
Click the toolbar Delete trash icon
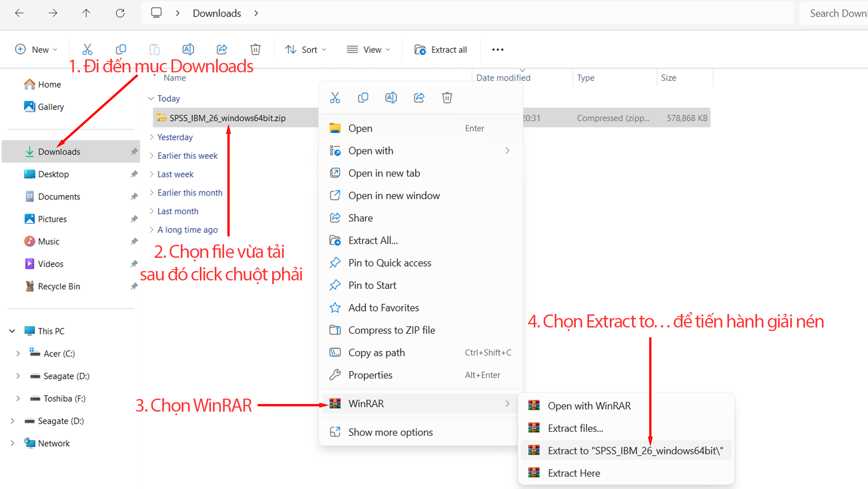tap(255, 49)
